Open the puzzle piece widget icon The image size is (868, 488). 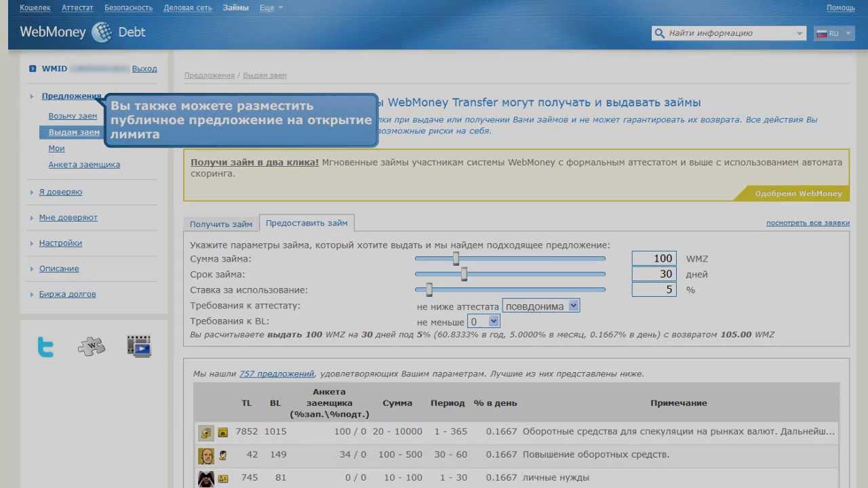click(92, 346)
